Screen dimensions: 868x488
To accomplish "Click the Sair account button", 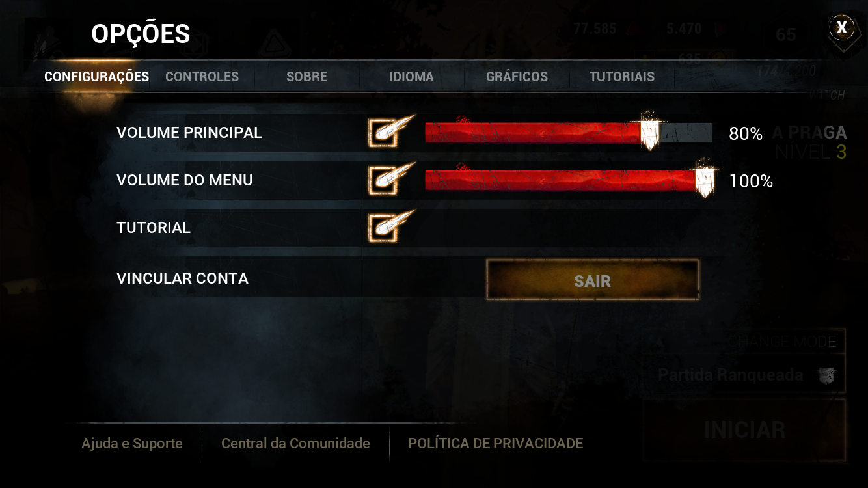I will [x=593, y=280].
